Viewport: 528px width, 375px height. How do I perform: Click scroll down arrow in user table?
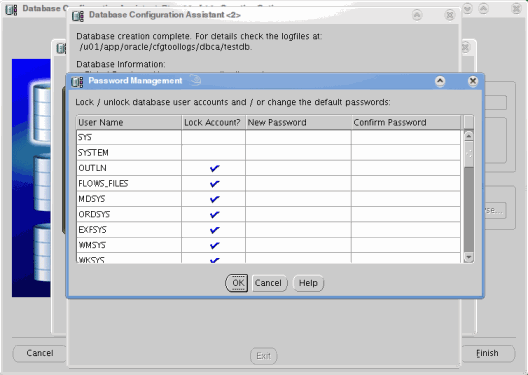[x=469, y=258]
